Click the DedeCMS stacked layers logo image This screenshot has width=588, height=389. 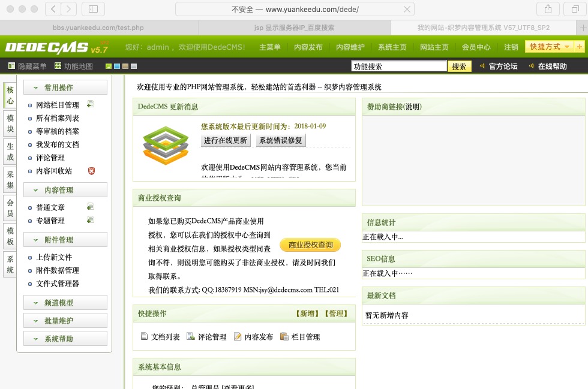pyautogui.click(x=166, y=146)
